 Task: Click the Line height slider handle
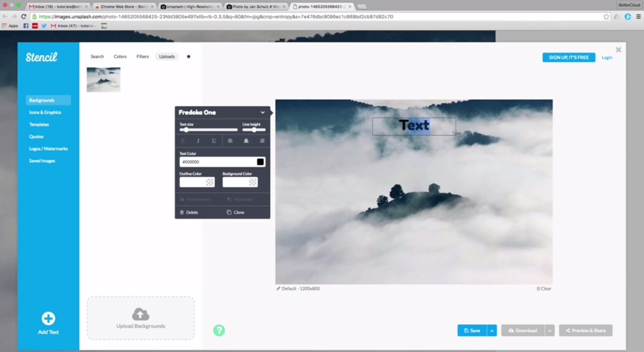click(254, 130)
